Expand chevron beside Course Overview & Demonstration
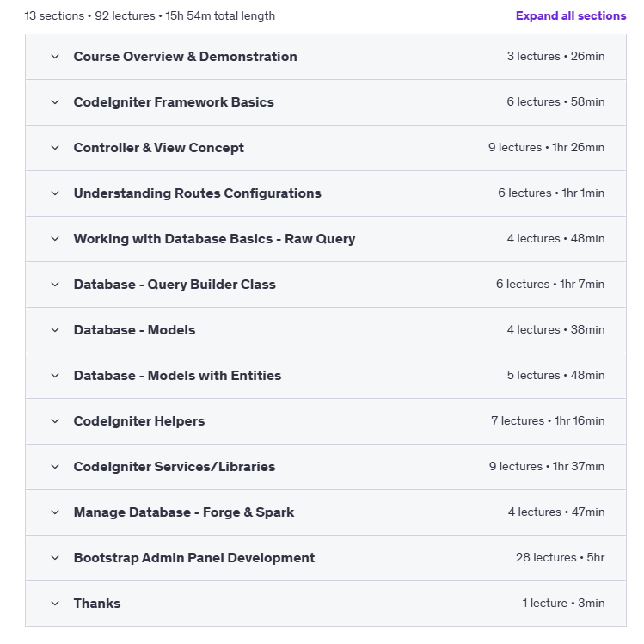 point(55,57)
